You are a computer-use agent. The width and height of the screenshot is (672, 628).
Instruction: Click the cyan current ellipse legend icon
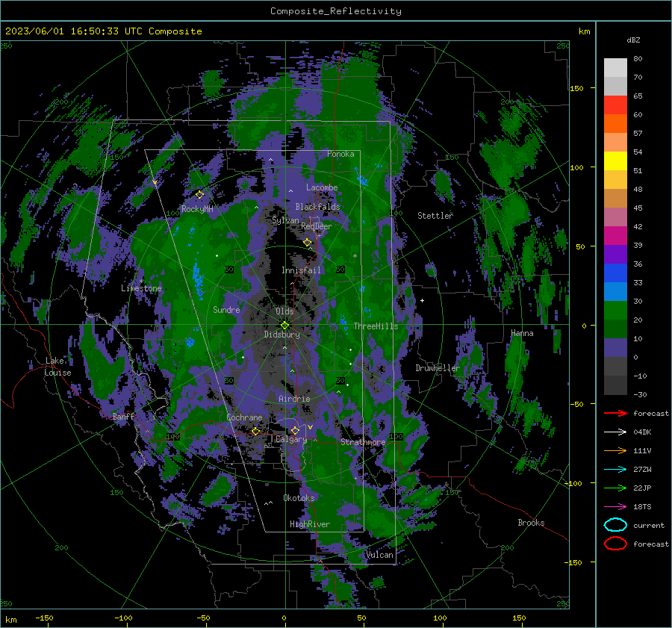[615, 525]
